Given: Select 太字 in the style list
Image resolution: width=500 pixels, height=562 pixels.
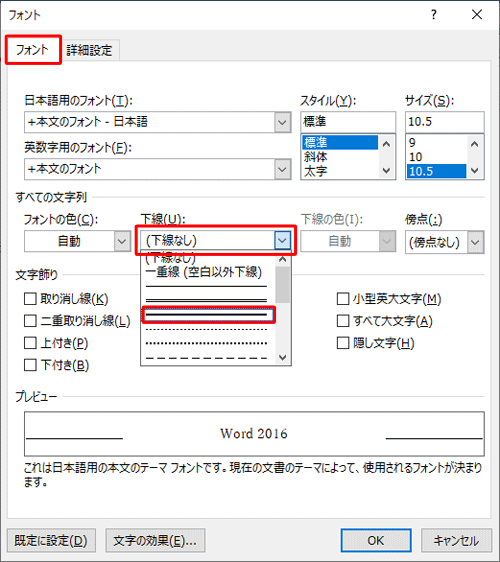Looking at the screenshot, I should click(340, 171).
